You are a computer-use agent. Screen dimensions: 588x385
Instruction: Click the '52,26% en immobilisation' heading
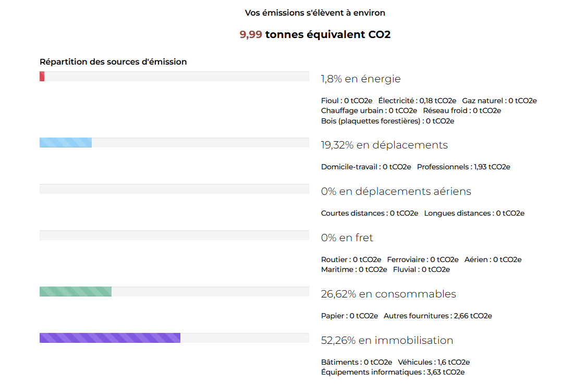click(387, 340)
